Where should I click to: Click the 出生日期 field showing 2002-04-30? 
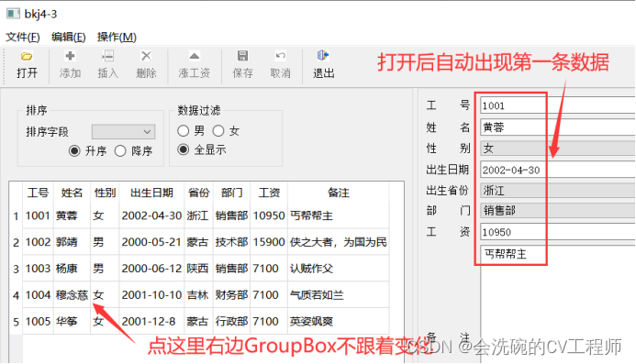[558, 170]
